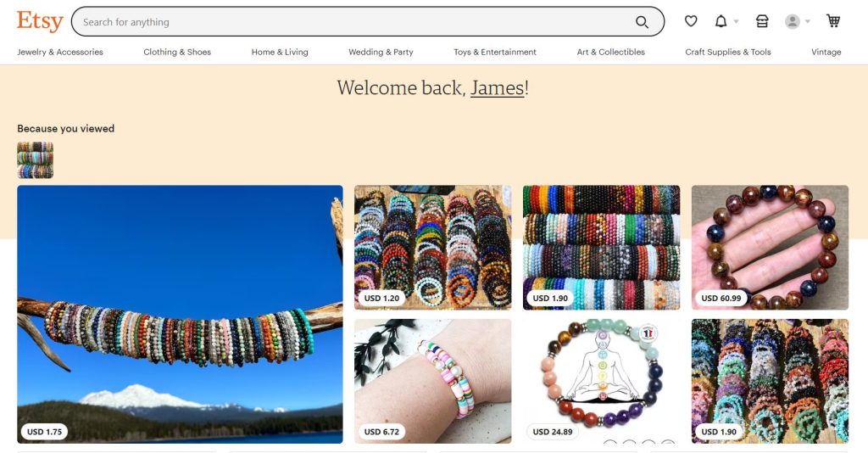Open the shopping cart icon
Image resolution: width=868 pixels, height=453 pixels.
833,21
